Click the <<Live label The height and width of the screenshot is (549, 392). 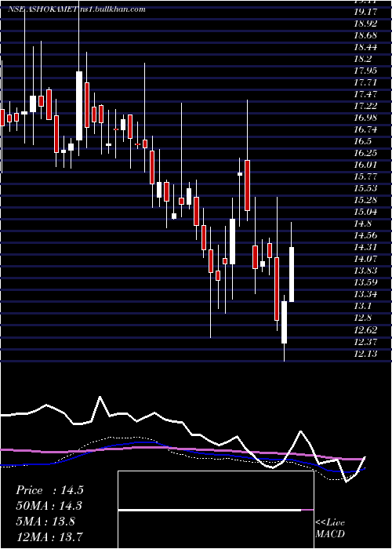click(x=330, y=523)
